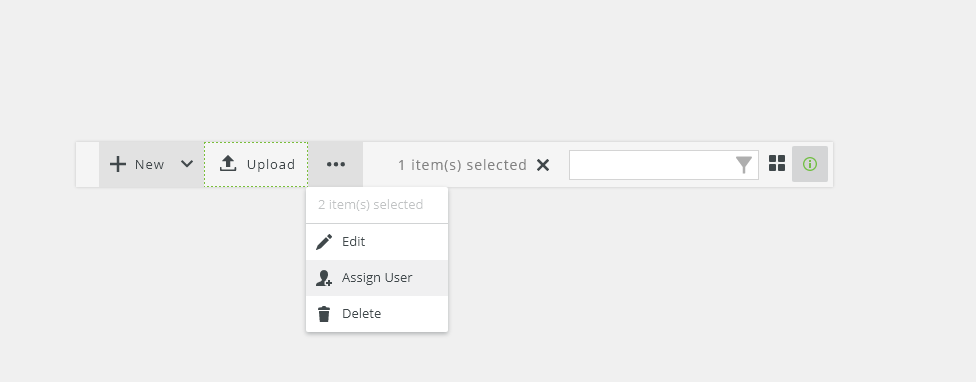The height and width of the screenshot is (382, 976).
Task: Click the funnel filter icon
Action: click(x=744, y=165)
